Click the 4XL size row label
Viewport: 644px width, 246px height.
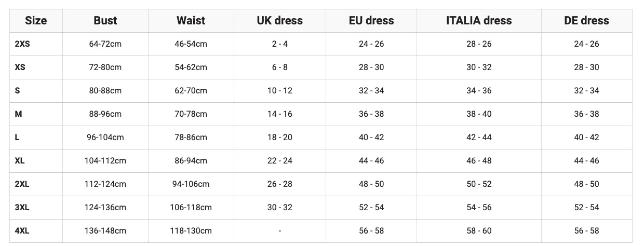(22, 231)
